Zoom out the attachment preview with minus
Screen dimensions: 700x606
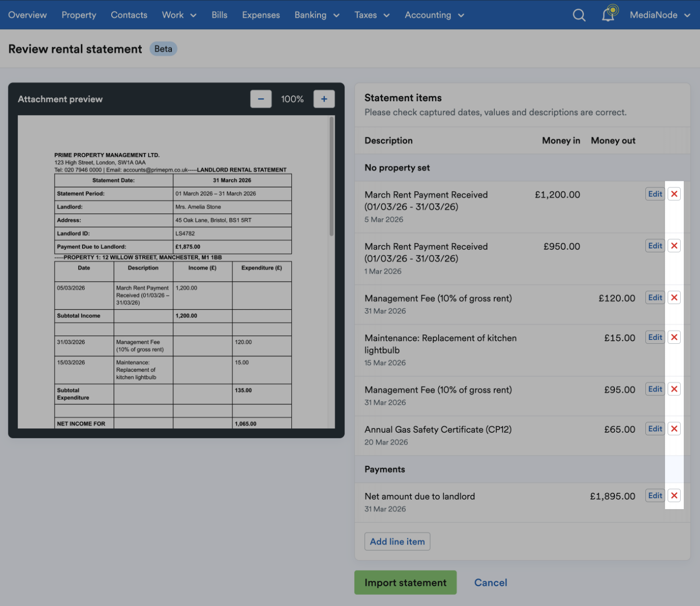[x=261, y=99]
